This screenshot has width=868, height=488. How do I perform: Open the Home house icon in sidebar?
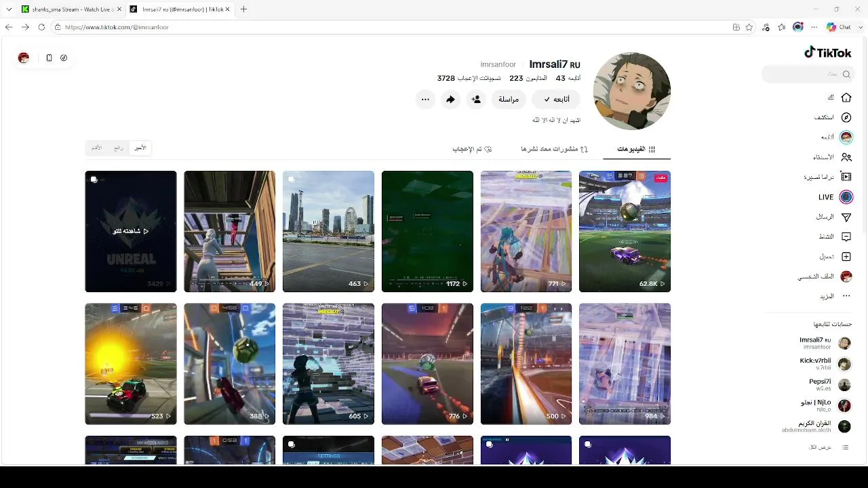[x=846, y=98]
